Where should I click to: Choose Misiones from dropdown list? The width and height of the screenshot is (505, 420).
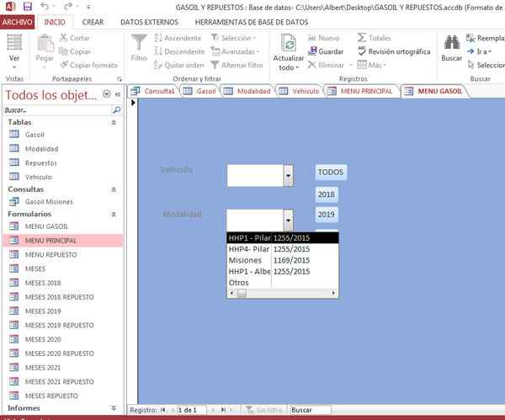tap(283, 260)
